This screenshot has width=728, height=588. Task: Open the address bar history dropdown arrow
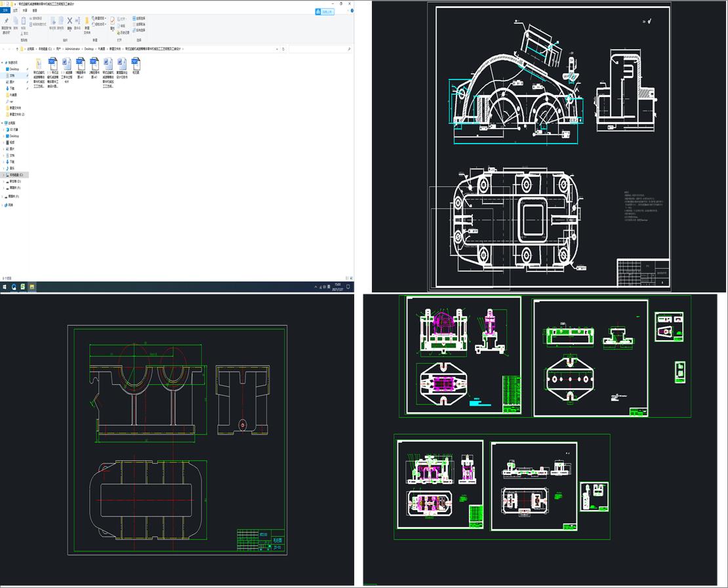coord(277,49)
